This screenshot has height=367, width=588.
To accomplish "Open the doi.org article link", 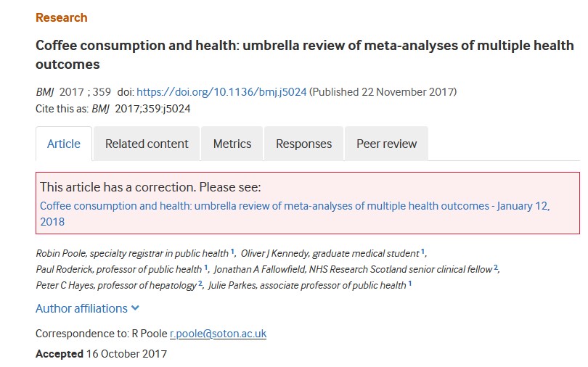I will [x=221, y=92].
